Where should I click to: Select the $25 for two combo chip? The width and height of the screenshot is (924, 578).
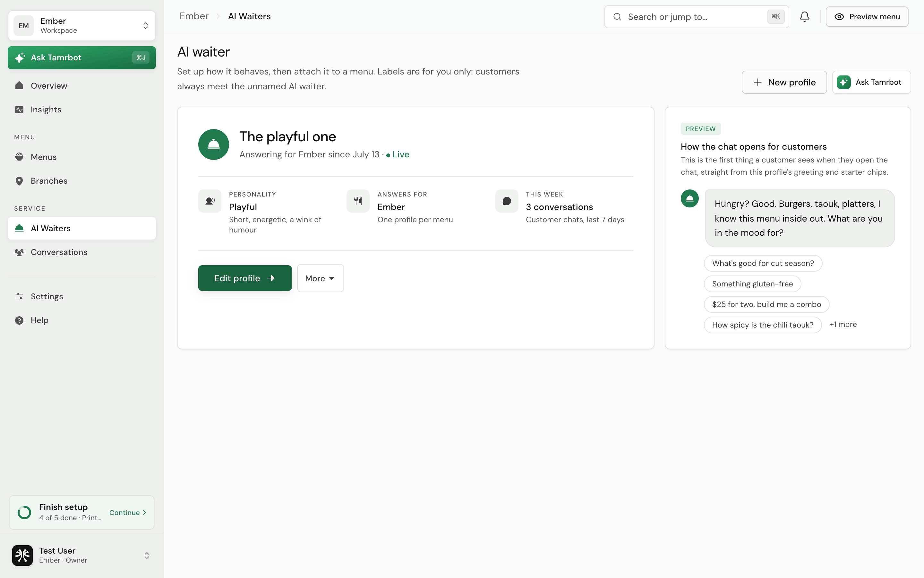point(766,304)
